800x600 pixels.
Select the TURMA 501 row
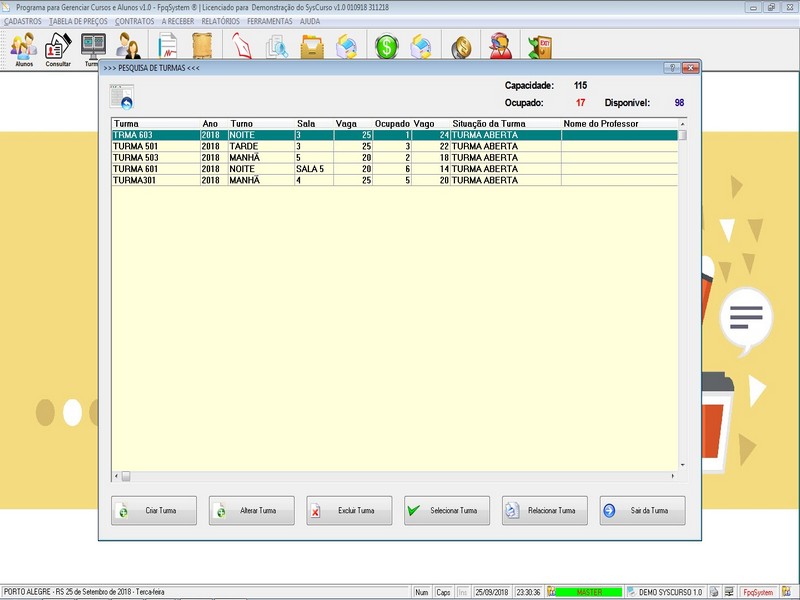click(x=395, y=146)
